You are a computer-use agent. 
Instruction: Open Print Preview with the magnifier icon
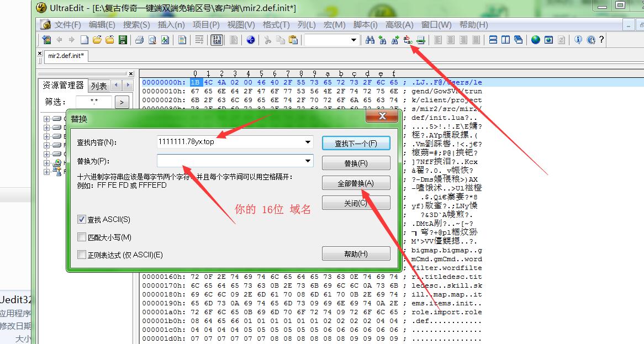tap(152, 40)
